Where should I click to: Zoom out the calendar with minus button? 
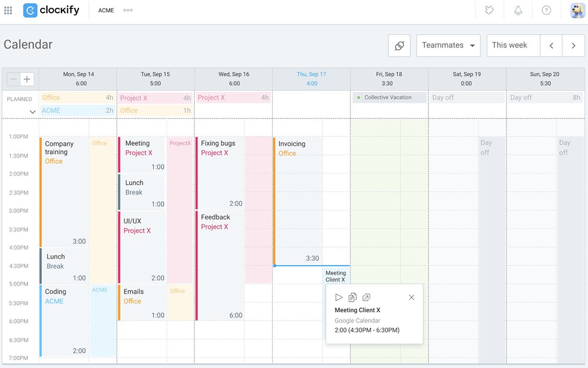pyautogui.click(x=14, y=79)
